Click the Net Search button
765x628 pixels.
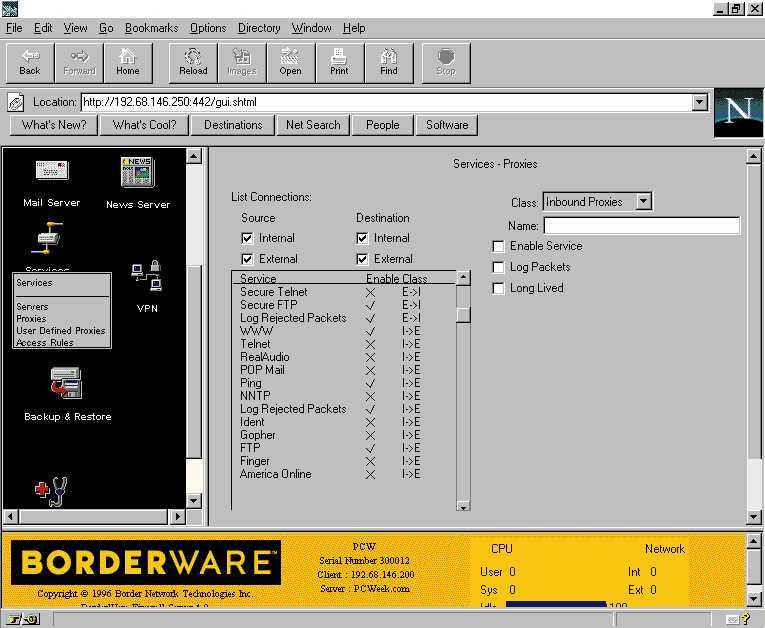tap(313, 125)
